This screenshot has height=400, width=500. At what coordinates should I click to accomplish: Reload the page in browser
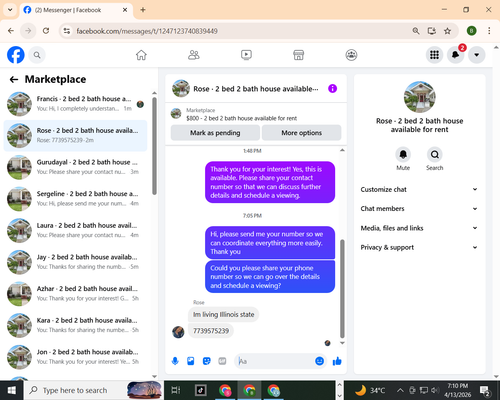coord(46,31)
